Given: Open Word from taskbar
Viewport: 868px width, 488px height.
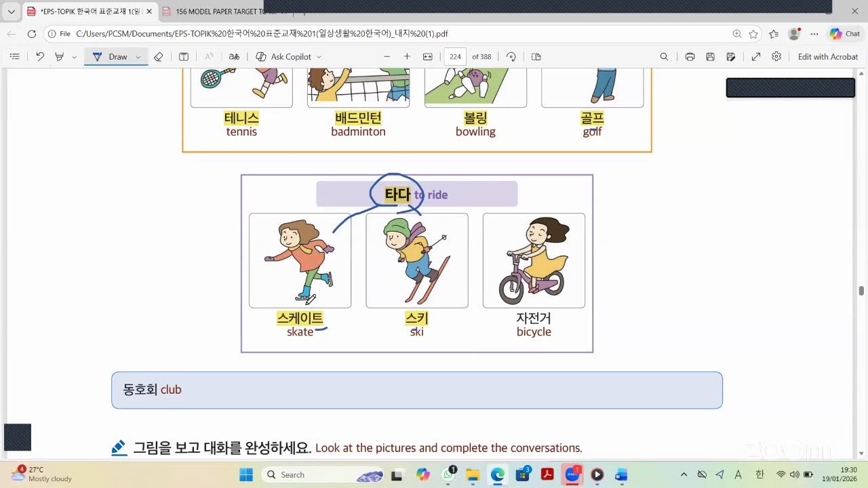Looking at the screenshot, I should [621, 474].
